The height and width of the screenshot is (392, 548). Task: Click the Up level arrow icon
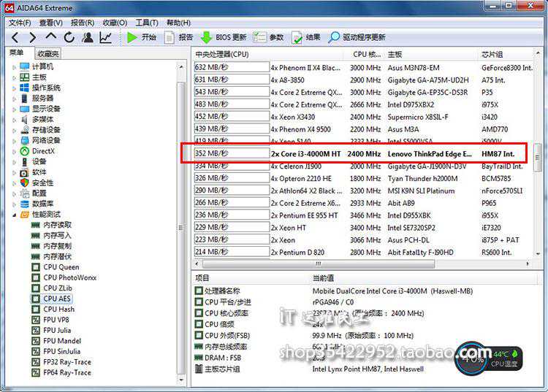(50, 36)
